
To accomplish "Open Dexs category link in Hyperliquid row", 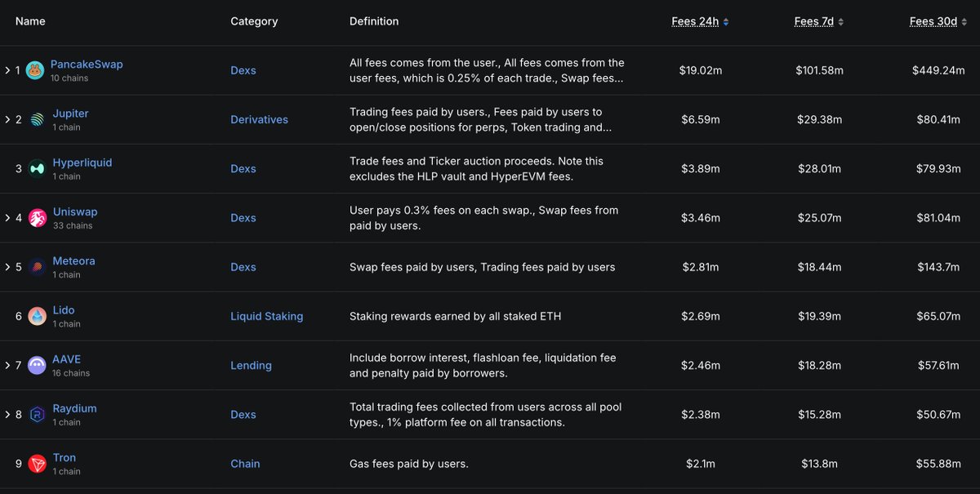I will pos(243,169).
